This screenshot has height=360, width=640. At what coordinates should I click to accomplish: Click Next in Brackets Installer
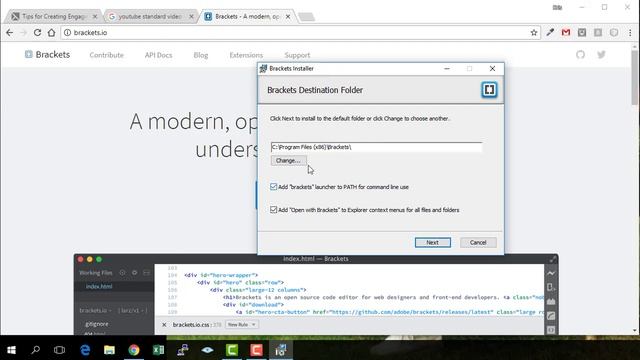433,242
